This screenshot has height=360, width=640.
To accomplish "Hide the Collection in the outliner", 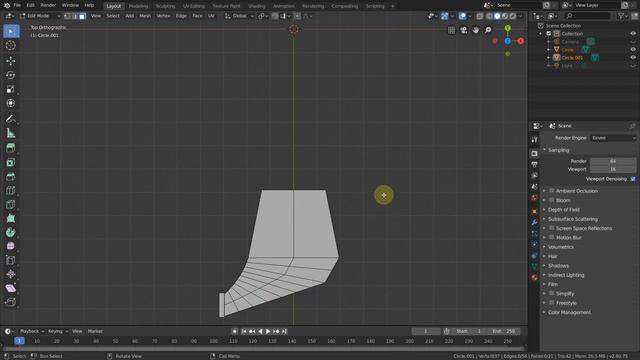I will point(633,33).
